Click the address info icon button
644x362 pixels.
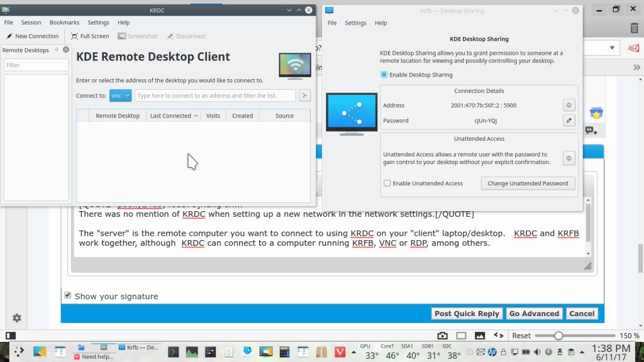point(569,106)
